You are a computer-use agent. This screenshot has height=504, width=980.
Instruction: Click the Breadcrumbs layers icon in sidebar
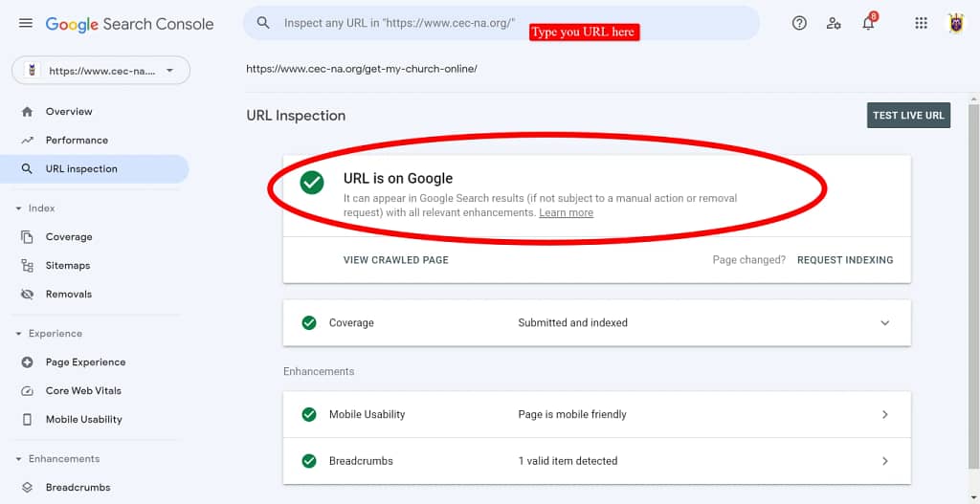pyautogui.click(x=27, y=487)
